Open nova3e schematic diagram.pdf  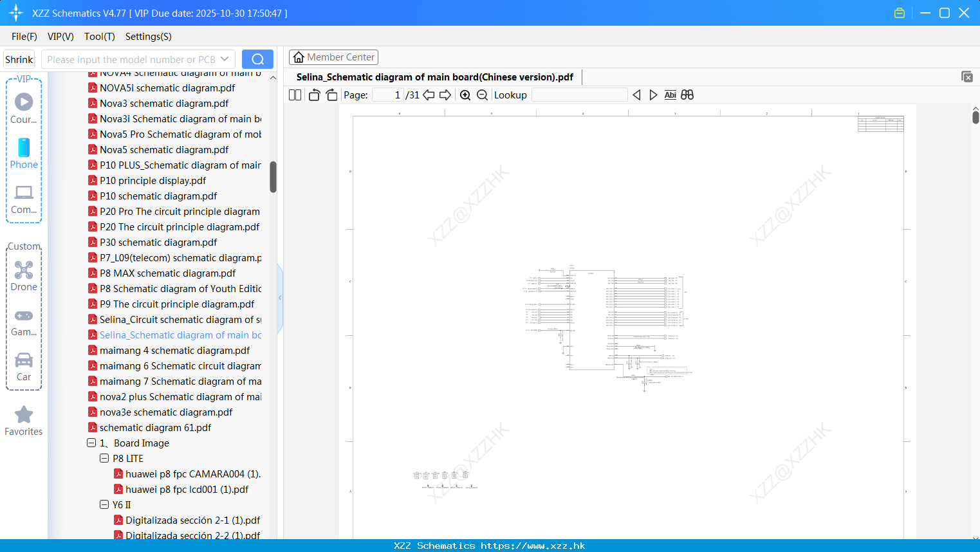tap(166, 412)
